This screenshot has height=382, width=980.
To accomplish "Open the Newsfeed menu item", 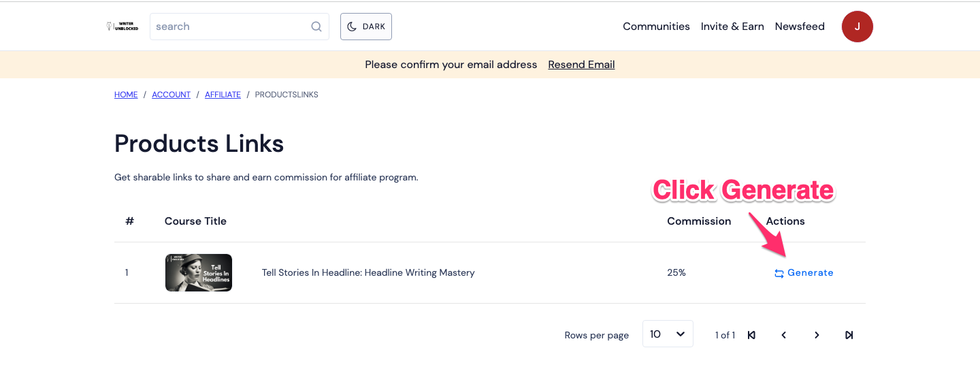I will [x=800, y=27].
